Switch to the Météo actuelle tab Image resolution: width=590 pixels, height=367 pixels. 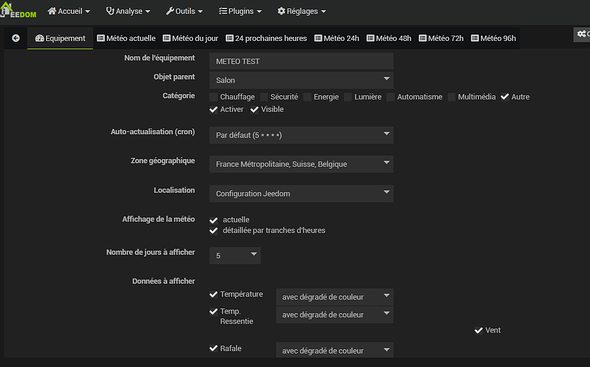(126, 38)
